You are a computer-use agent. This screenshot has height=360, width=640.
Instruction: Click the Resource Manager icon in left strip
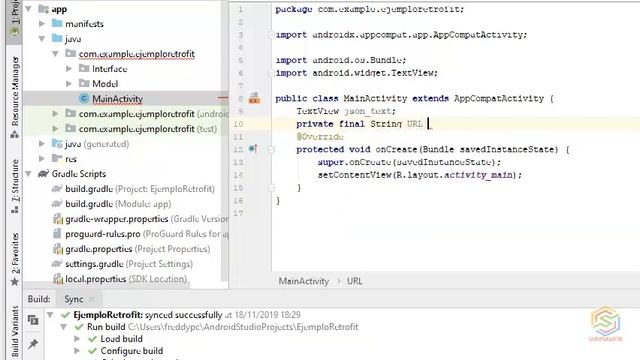15,134
